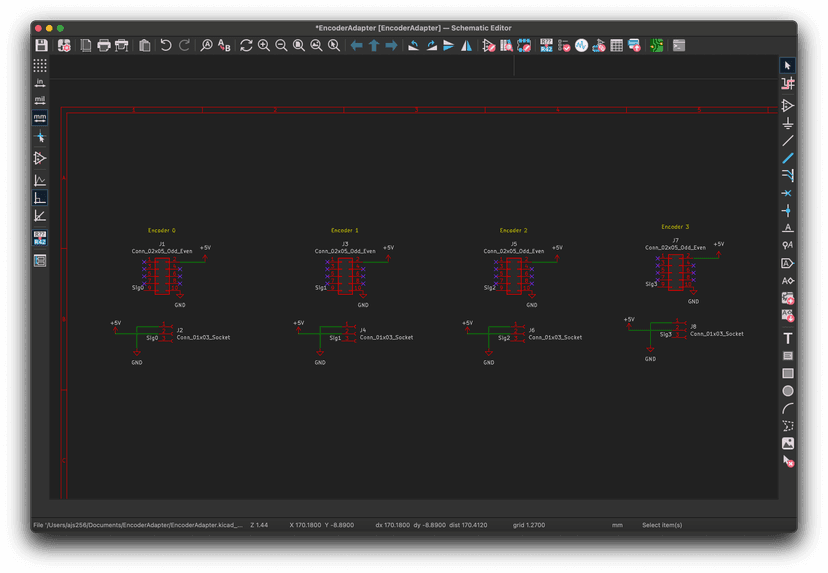Switch units to millimeters

pos(40,118)
